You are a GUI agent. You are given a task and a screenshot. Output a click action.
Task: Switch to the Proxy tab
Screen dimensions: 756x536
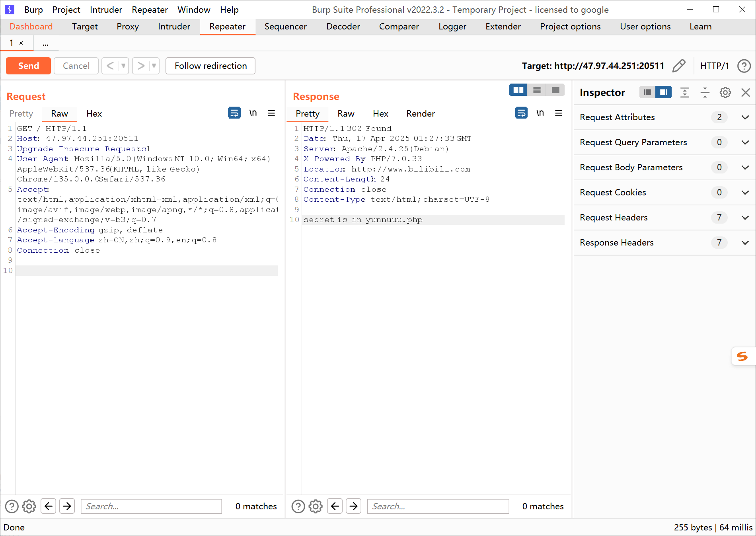coord(127,27)
